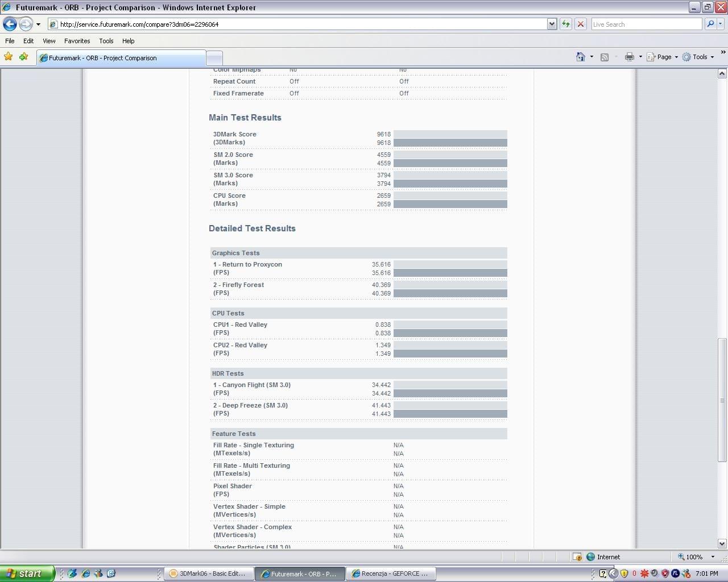Click the Firefly Forest test label
The width and height of the screenshot is (728, 582).
tap(238, 285)
